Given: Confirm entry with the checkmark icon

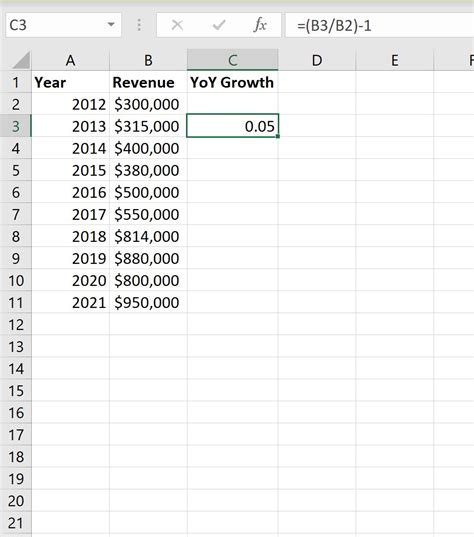Looking at the screenshot, I should [x=219, y=25].
